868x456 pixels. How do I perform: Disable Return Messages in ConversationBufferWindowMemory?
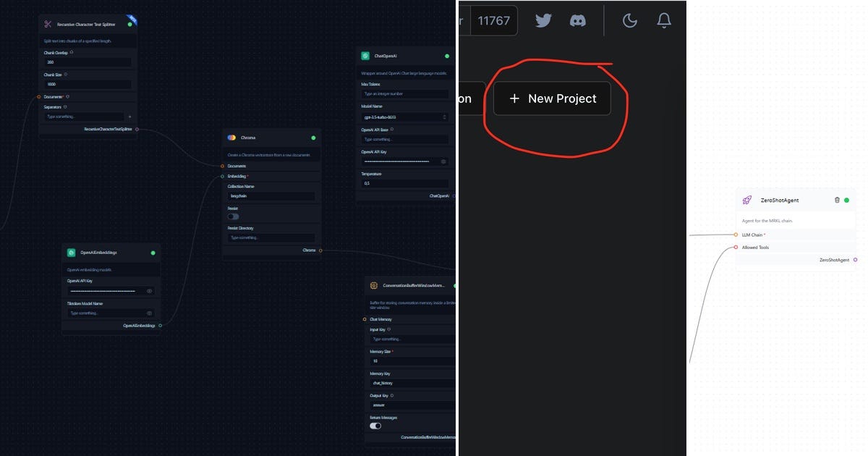375,426
